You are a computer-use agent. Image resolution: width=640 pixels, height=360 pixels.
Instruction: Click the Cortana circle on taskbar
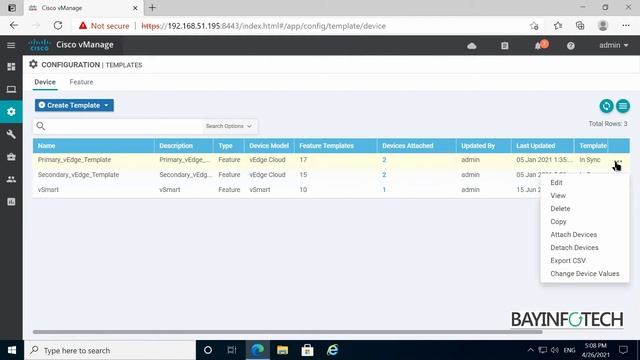(208, 350)
